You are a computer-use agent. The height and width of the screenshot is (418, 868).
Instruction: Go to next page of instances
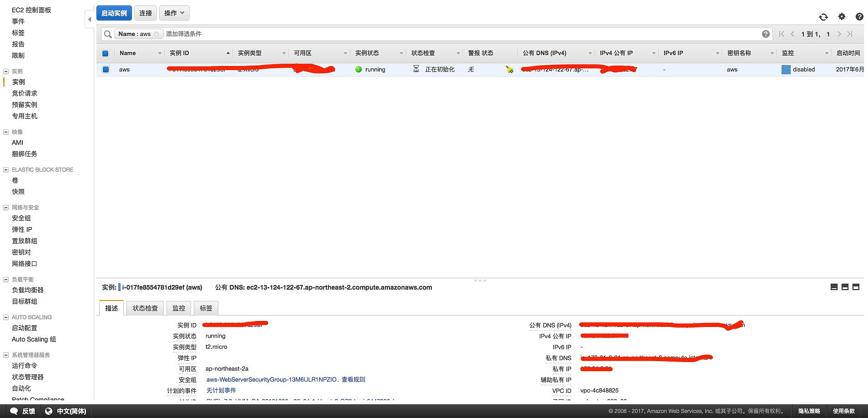(x=839, y=34)
